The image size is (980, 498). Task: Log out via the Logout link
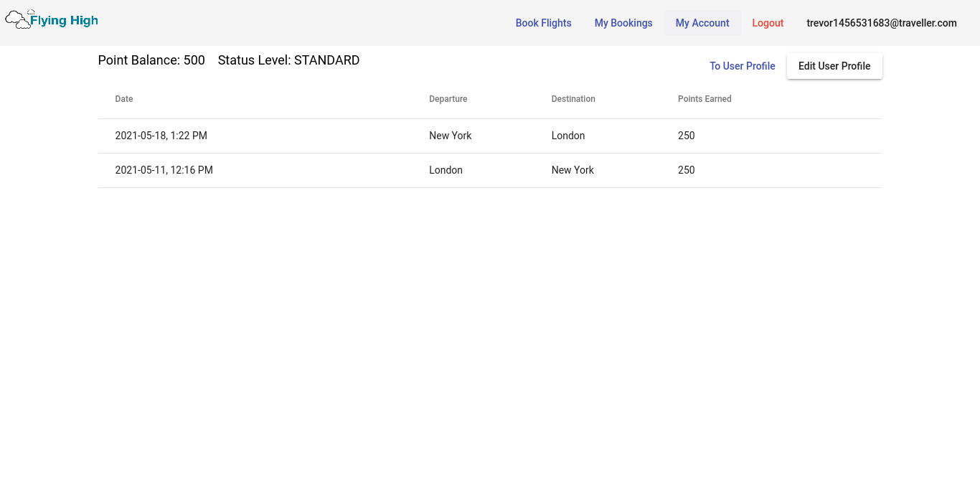(768, 23)
